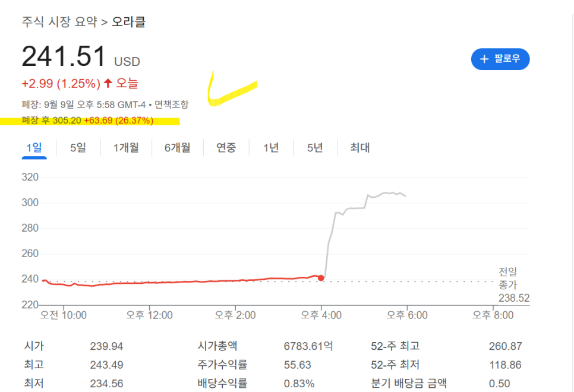
Task: Select the 5년 chart tab
Action: (x=315, y=147)
